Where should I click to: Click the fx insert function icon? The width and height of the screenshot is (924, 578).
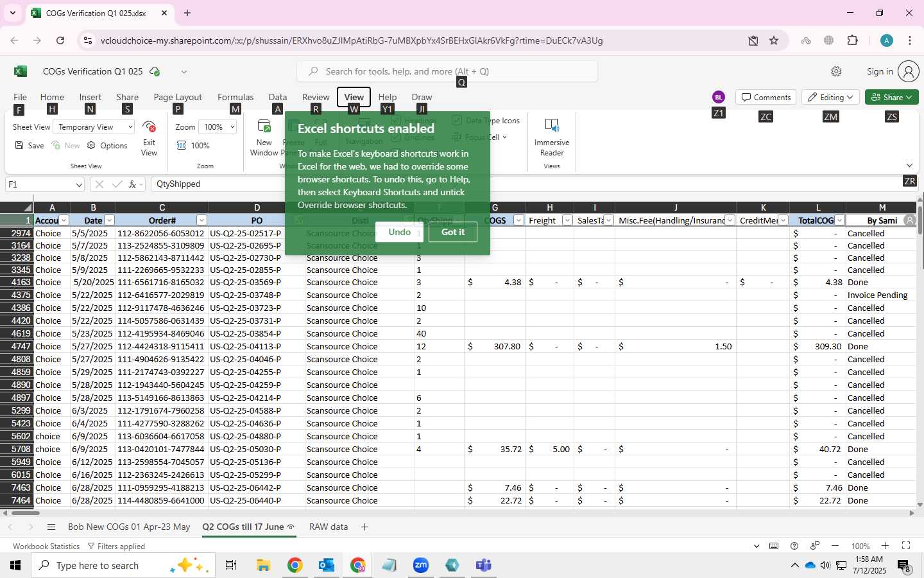(133, 184)
